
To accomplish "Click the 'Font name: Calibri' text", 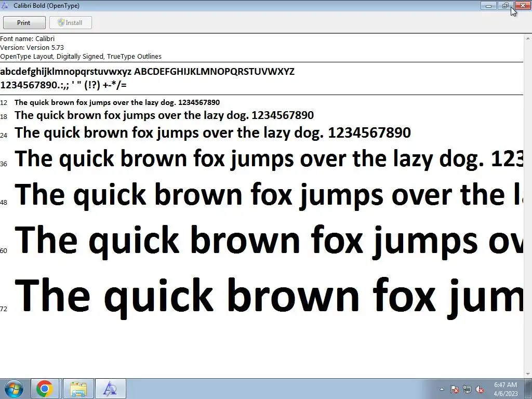I will coord(28,38).
